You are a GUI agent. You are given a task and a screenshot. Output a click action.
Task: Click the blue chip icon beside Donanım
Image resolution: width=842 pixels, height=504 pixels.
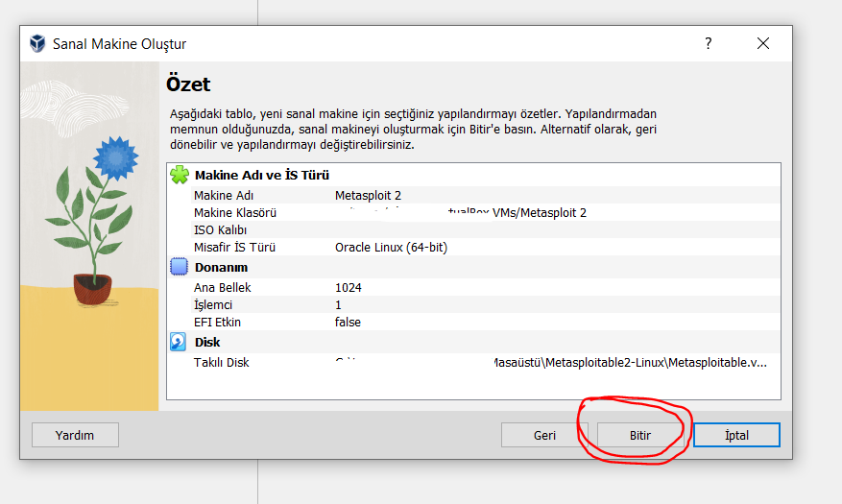pyautogui.click(x=179, y=267)
